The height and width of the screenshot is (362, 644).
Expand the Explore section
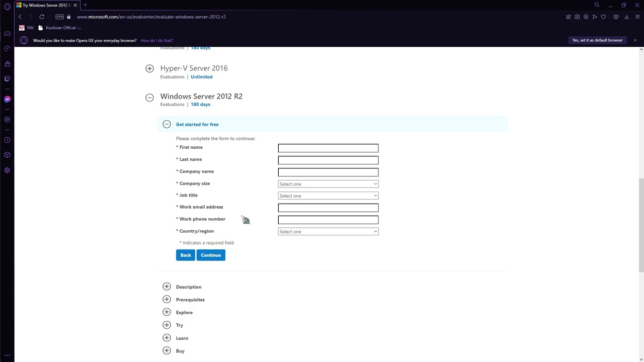point(167,312)
